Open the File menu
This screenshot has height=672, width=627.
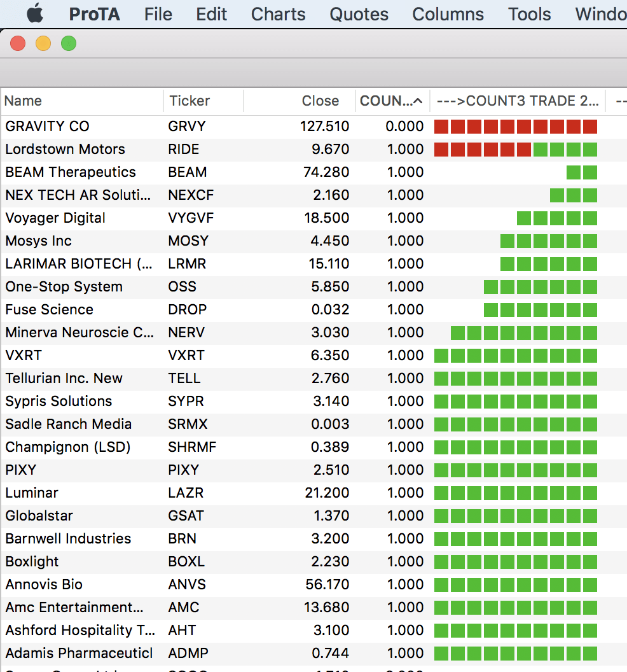158,14
